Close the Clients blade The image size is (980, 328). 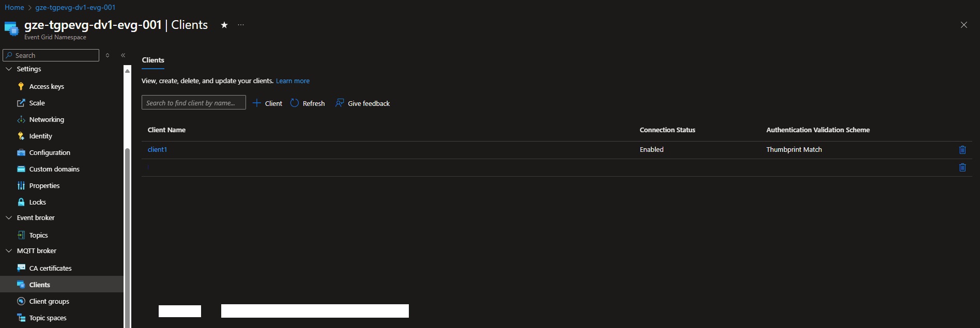point(964,25)
